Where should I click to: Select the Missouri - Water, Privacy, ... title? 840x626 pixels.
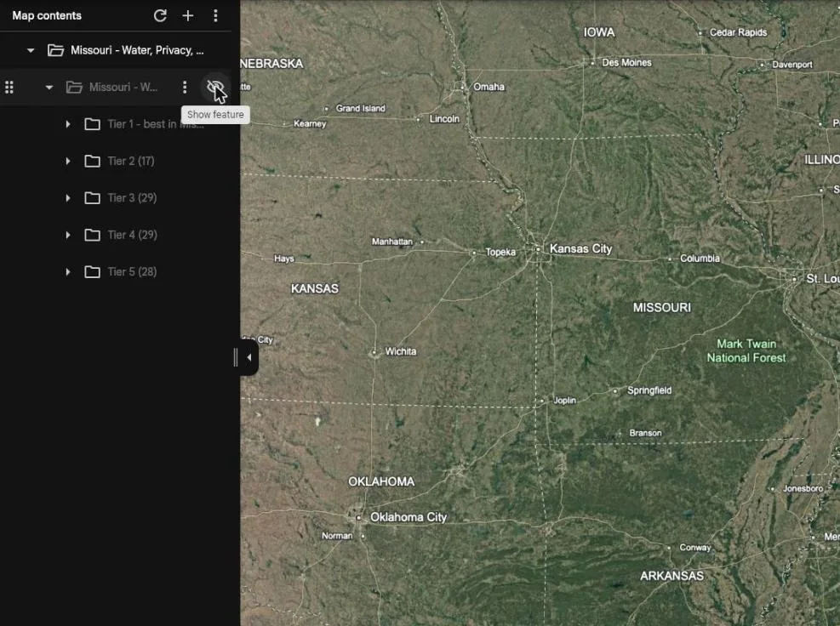coord(137,50)
